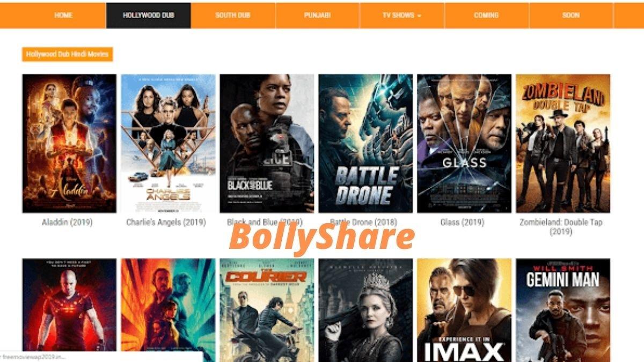The image size is (644, 362).
Task: Open Zombieland: Double Tap (2019) title link
Action: 561,227
